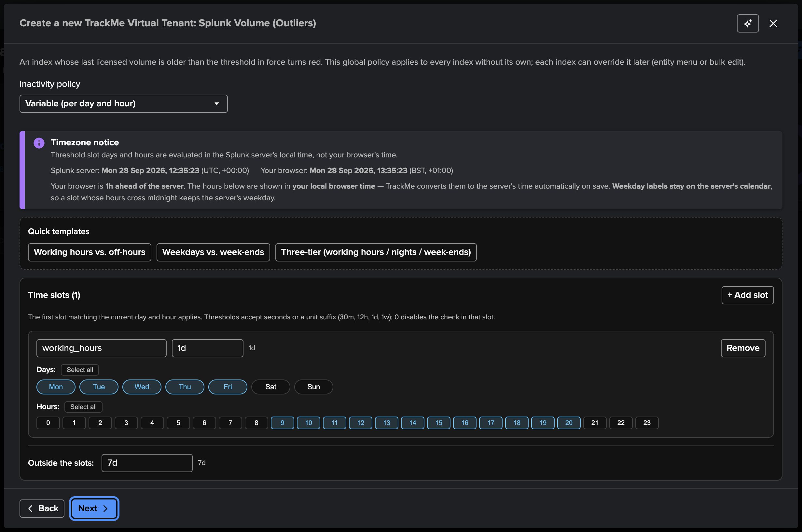Enable hour 4 chip
The width and height of the screenshot is (802, 532).
tap(152, 423)
